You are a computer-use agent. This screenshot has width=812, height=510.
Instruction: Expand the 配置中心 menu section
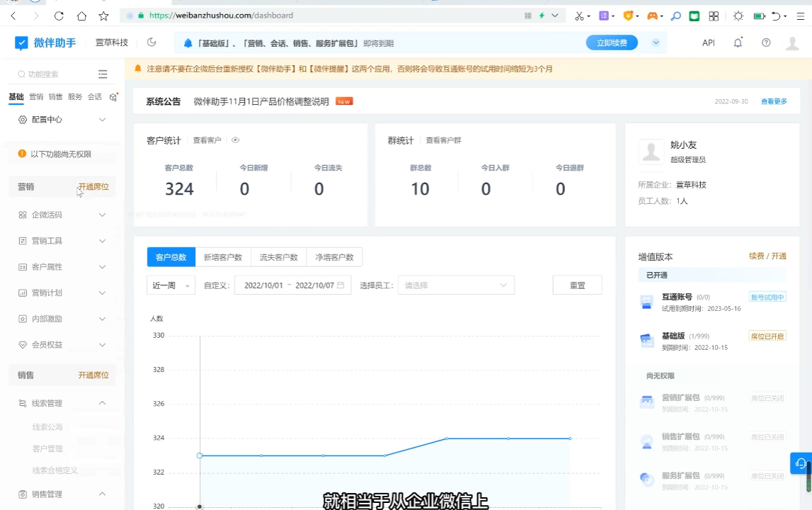coord(62,120)
